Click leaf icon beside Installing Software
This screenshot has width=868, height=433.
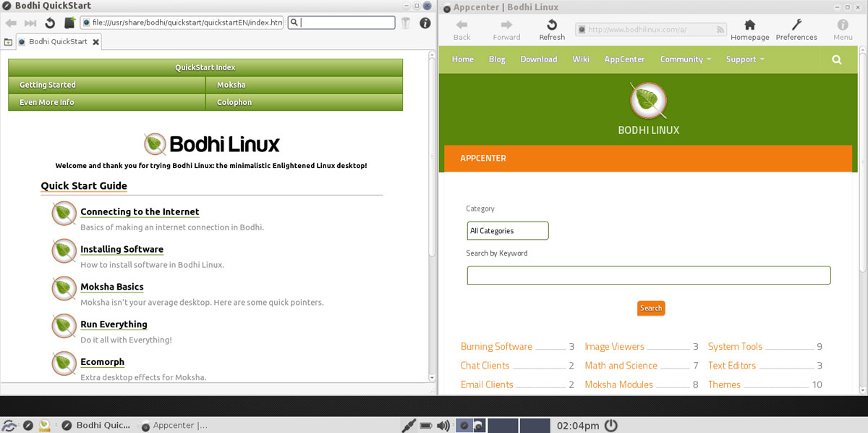(64, 251)
